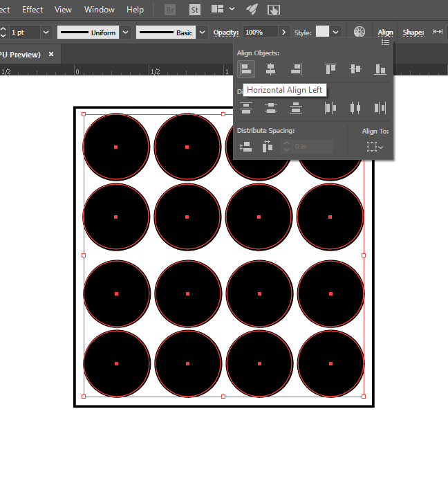Click Vertical Distribute Top icon

(246, 108)
